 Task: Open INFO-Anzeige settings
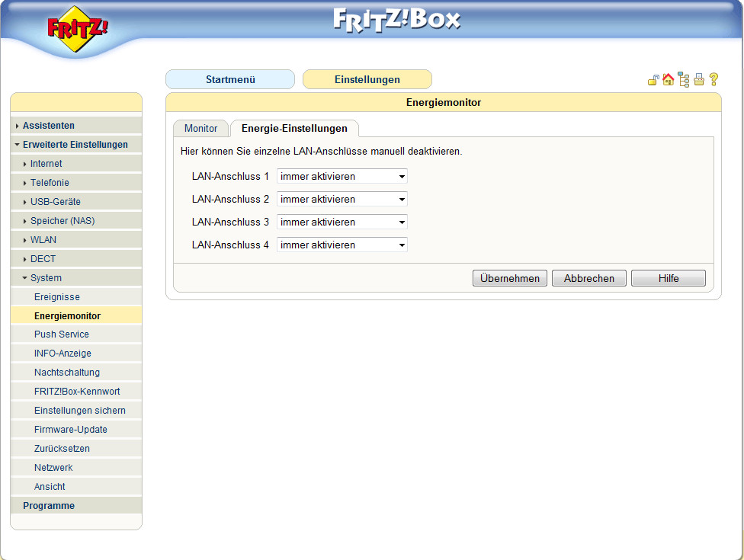pos(76,353)
